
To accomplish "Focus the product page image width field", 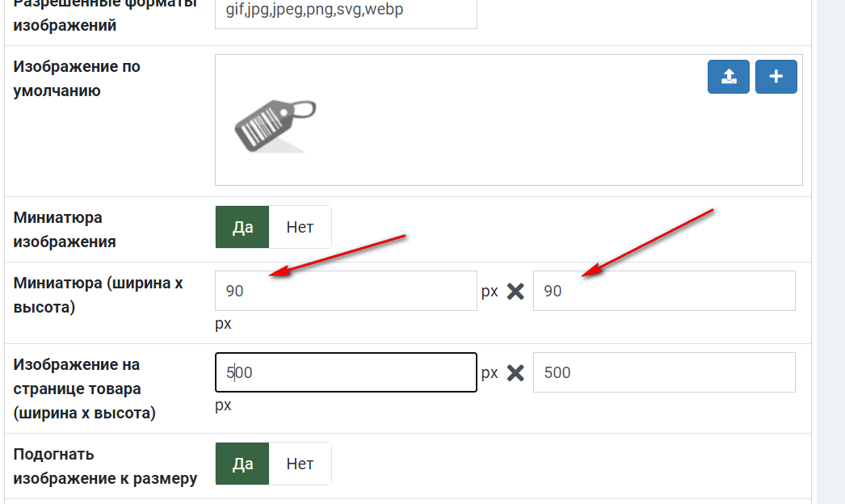I will click(346, 372).
